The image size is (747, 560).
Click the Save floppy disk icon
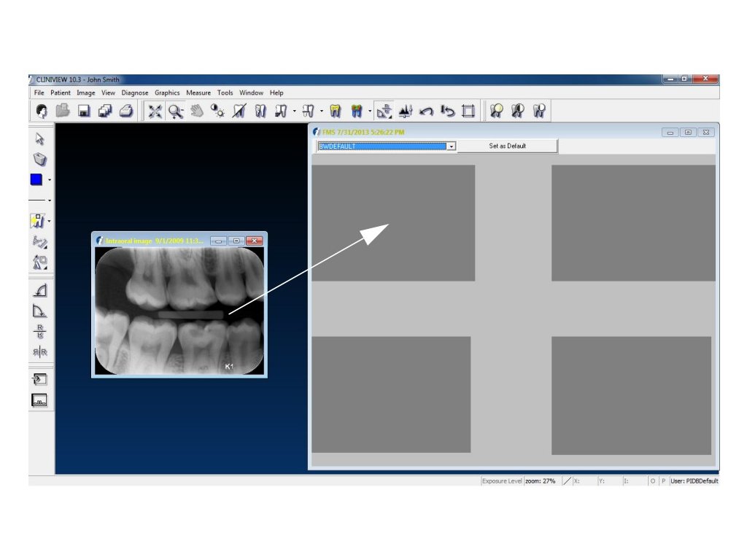point(84,111)
